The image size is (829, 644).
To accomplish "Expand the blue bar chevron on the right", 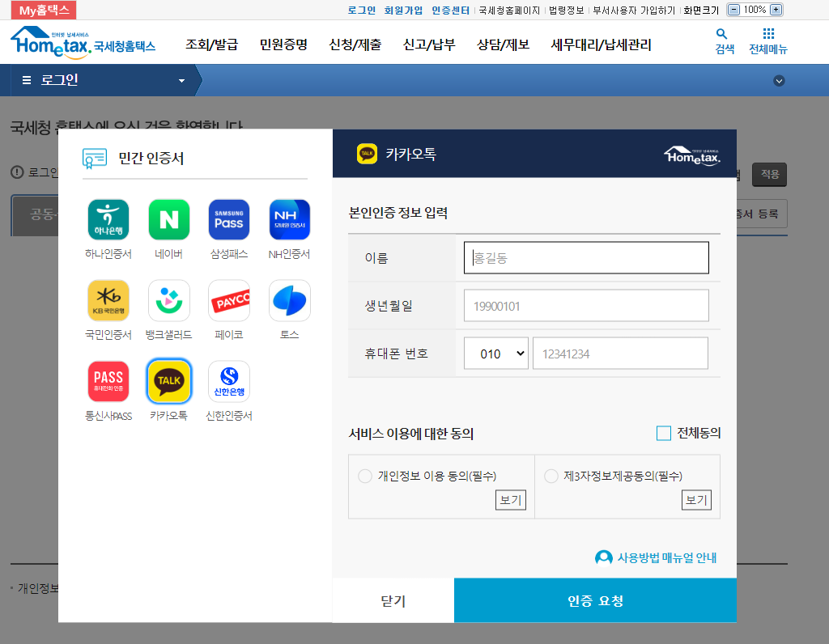I will click(779, 80).
